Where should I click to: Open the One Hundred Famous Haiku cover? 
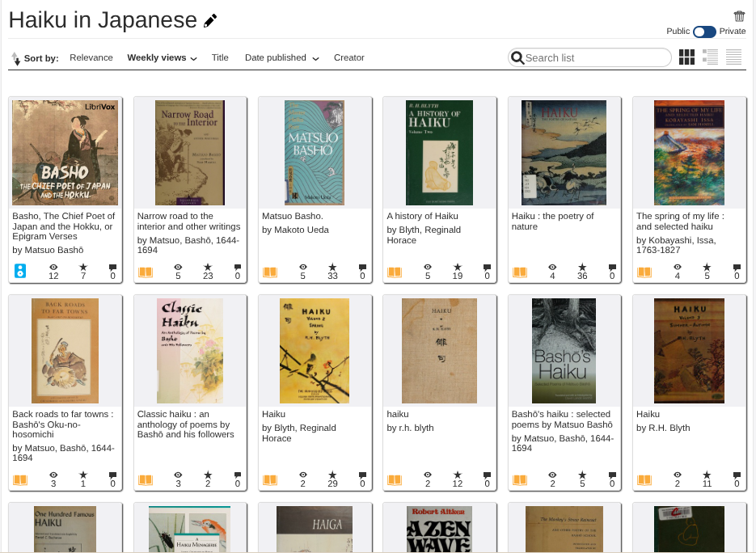click(x=65, y=529)
